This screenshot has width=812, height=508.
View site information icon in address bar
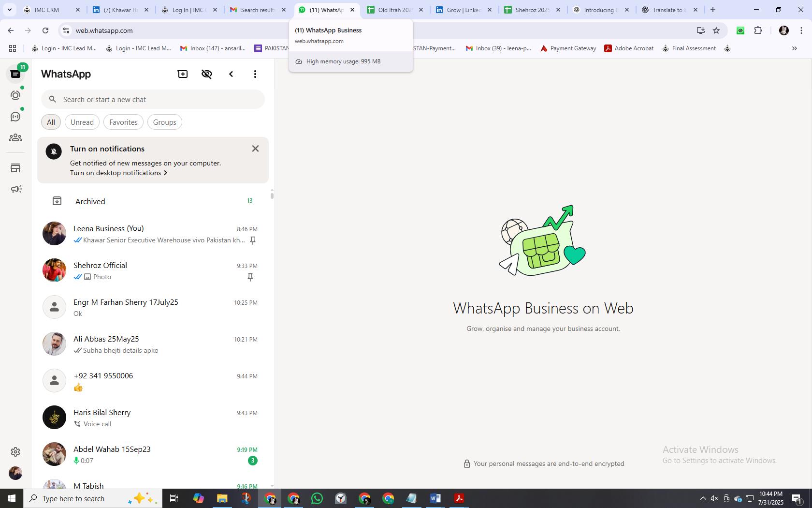66,30
